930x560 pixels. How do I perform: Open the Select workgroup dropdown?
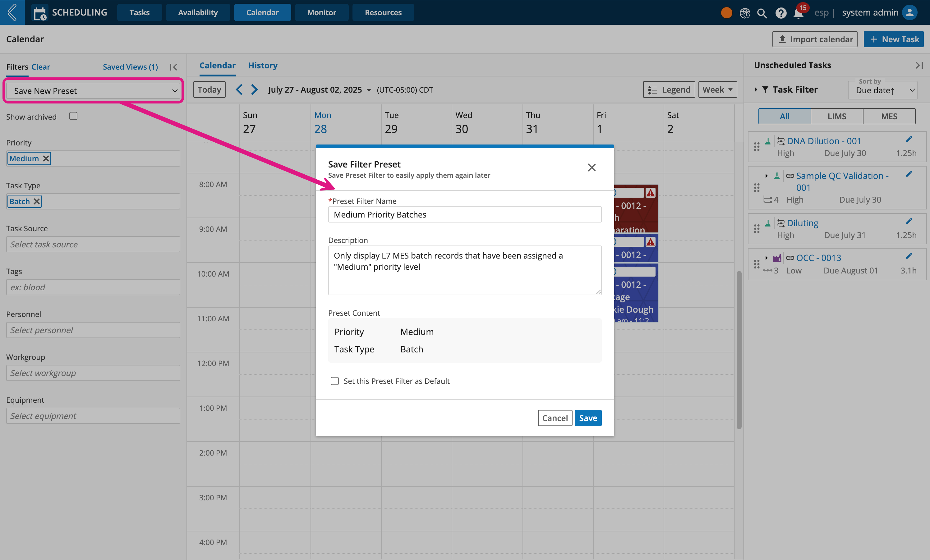point(93,373)
